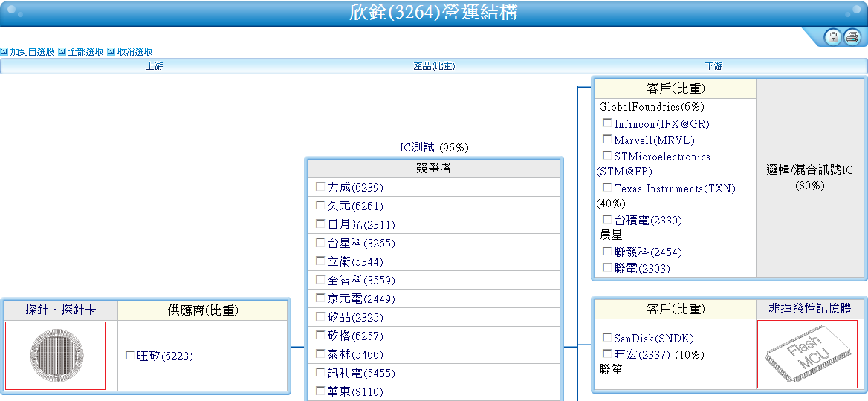Image resolution: width=868 pixels, height=401 pixels.
Task: Open the SanDisk(SNDK) customer link
Action: click(x=654, y=339)
